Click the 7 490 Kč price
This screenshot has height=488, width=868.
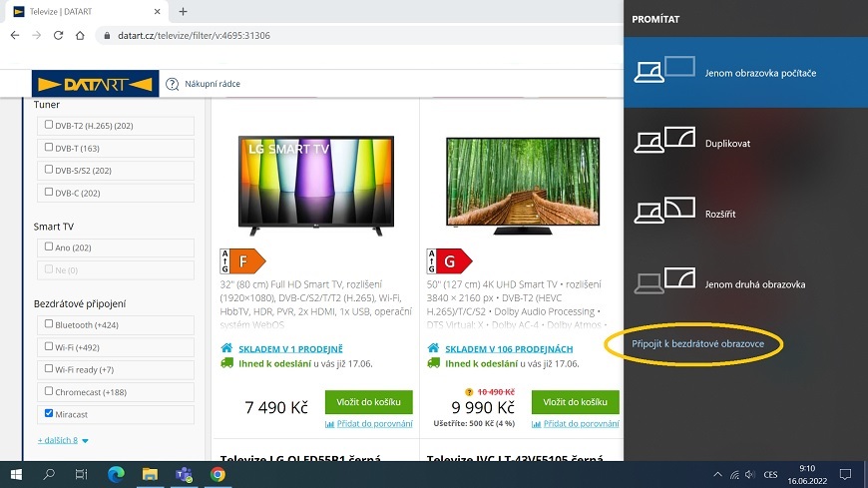pyautogui.click(x=276, y=408)
